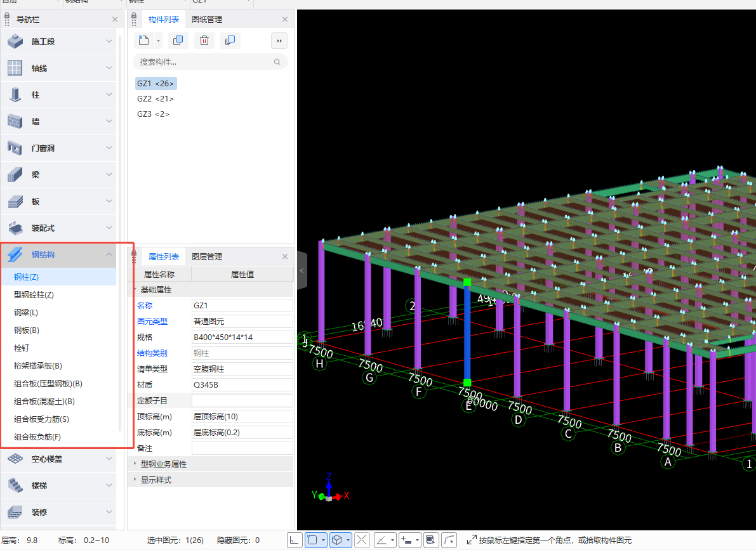
Task: Click the 3D cube view icon
Action: [338, 540]
